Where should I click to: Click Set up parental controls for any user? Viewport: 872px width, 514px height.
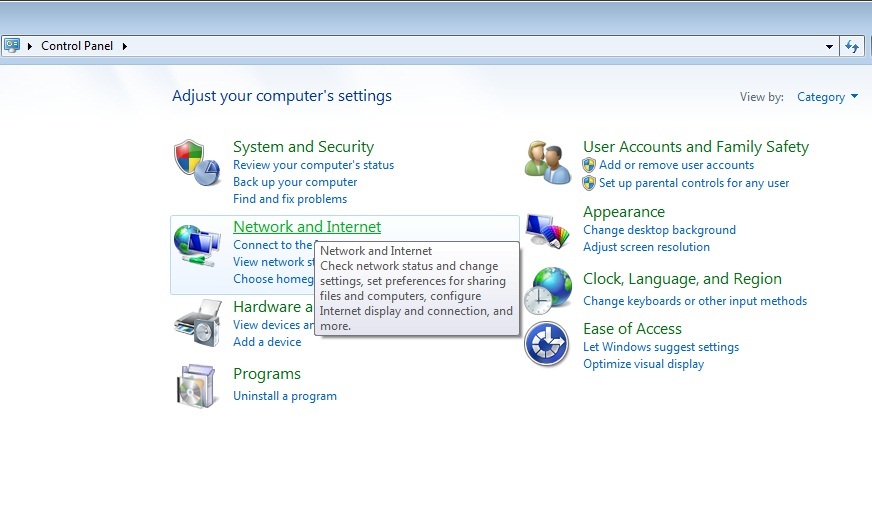pos(693,183)
